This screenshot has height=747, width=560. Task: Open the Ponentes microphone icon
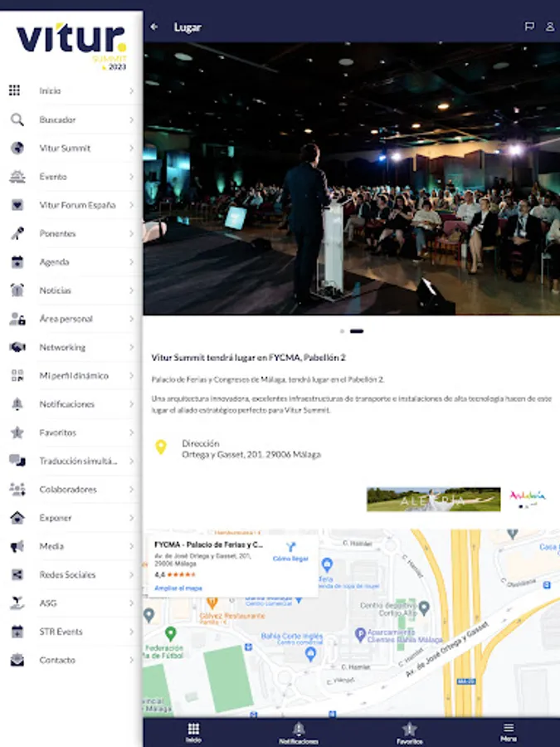click(17, 233)
